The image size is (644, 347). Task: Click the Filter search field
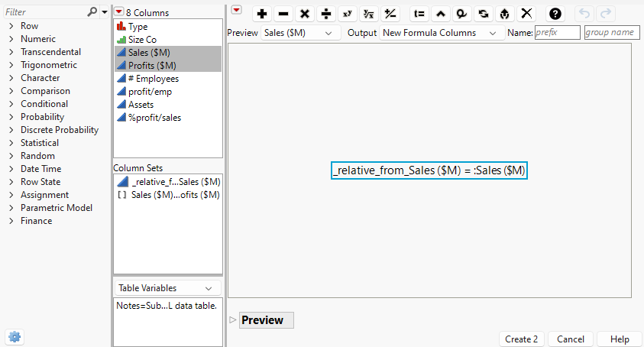coord(44,12)
